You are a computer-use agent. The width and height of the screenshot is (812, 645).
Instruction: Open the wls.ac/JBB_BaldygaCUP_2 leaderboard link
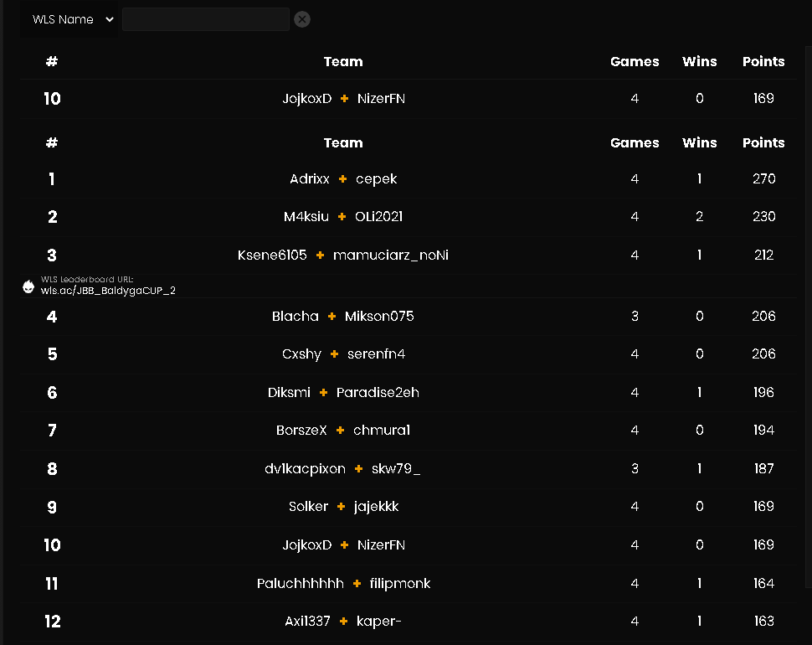coord(108,291)
